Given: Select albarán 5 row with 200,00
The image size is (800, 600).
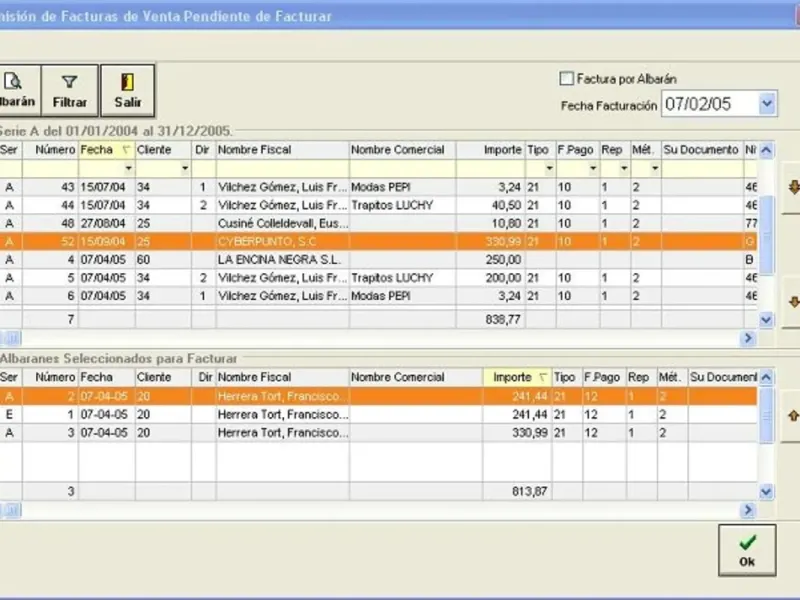Looking at the screenshot, I should (378, 278).
